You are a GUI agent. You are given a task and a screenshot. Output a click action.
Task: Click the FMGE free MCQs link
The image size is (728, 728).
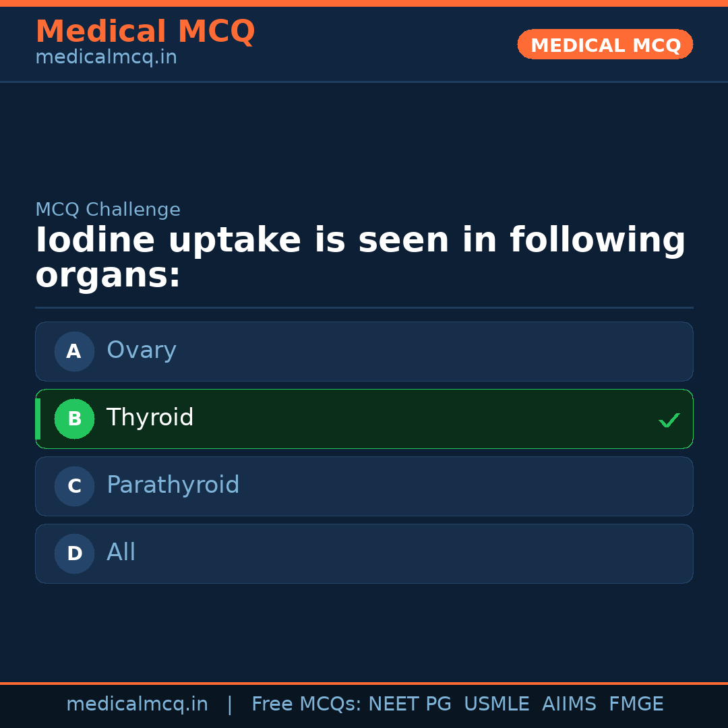click(636, 704)
